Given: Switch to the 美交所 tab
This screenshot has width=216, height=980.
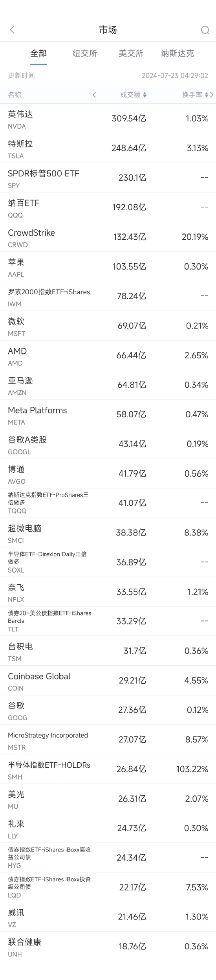Looking at the screenshot, I should 131,53.
